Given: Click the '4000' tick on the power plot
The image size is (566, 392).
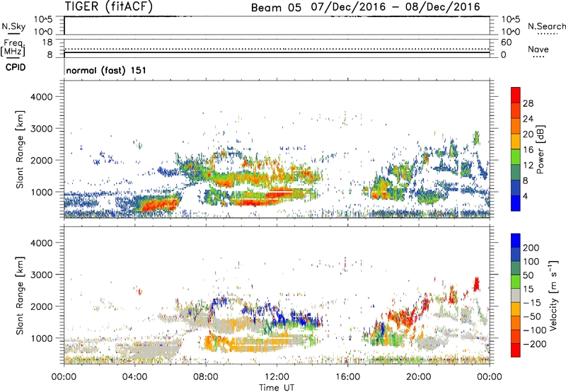Looking at the screenshot, I should click(x=41, y=97).
